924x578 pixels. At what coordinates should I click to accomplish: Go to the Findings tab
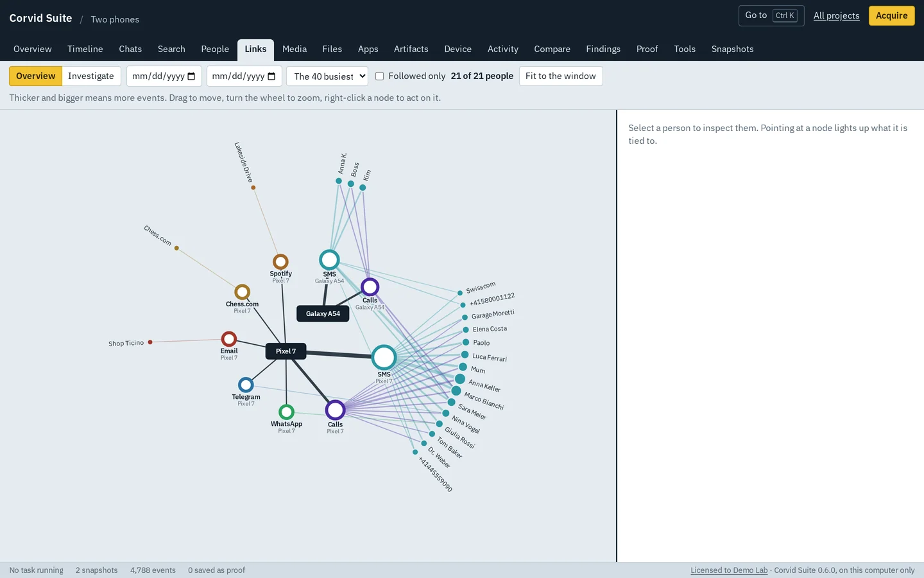tap(603, 49)
